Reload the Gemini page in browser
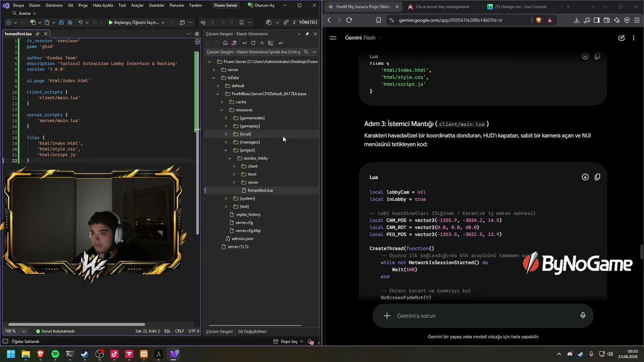This screenshot has height=362, width=644. click(349, 20)
